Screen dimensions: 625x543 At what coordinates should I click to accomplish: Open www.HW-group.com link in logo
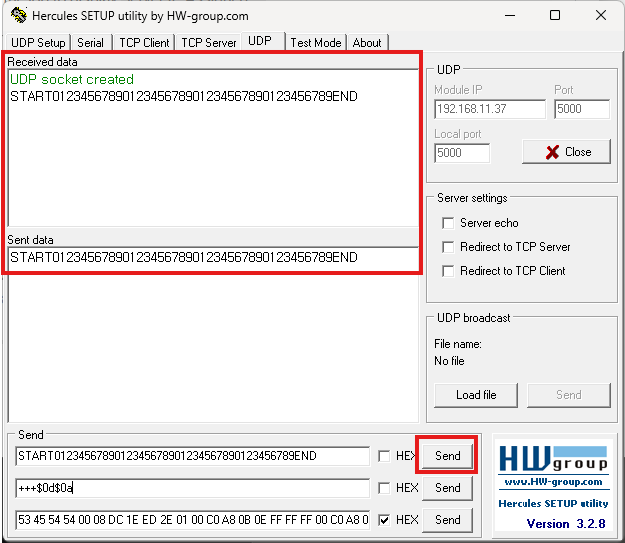click(x=553, y=481)
